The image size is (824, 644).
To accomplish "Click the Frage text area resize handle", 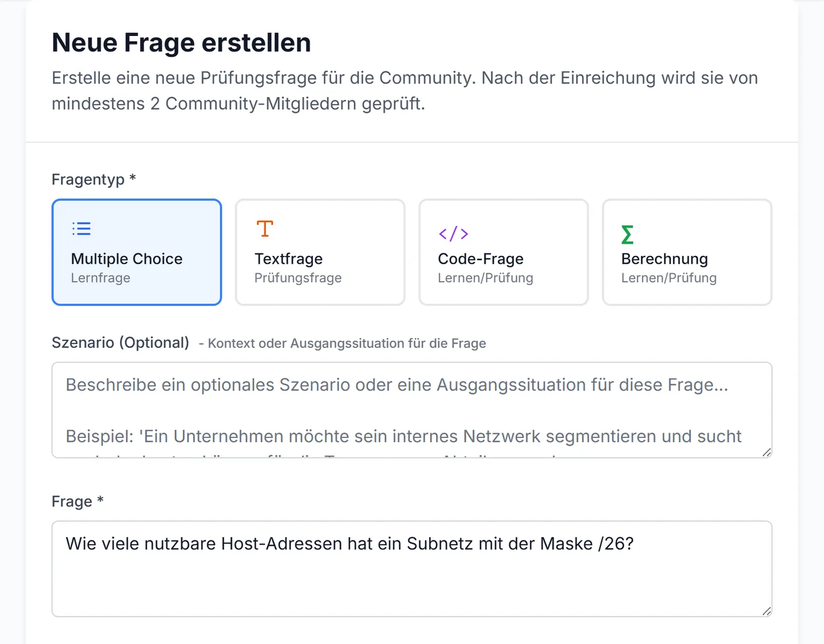I will 766,611.
